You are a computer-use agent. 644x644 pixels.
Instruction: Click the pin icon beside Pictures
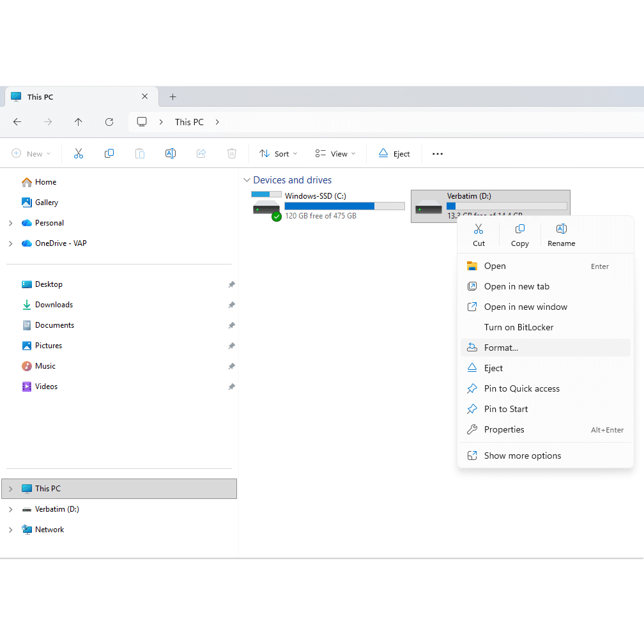point(232,346)
